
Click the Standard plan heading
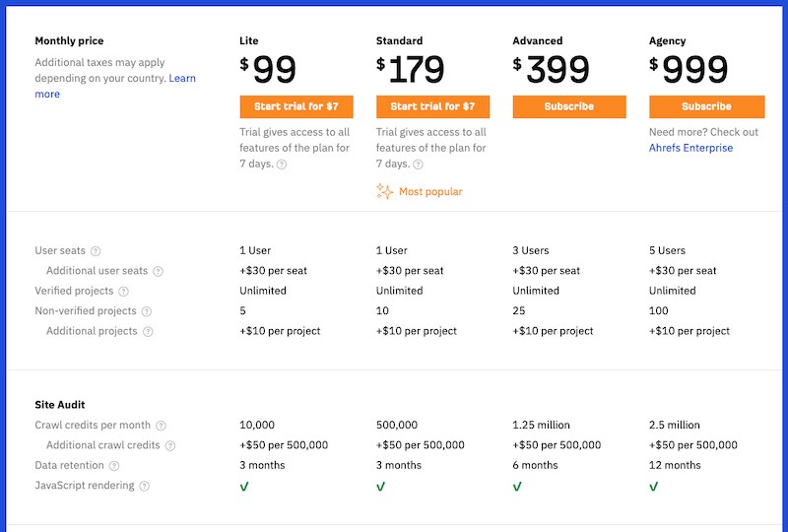[400, 40]
